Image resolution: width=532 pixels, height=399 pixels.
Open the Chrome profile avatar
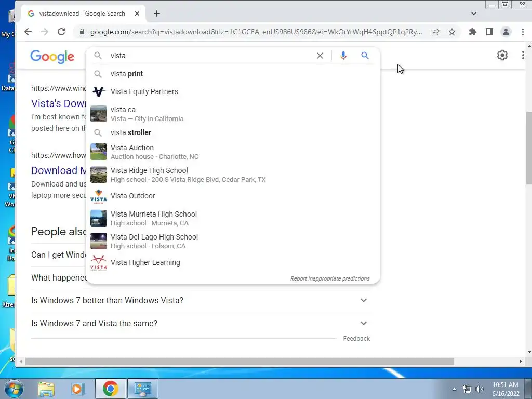(506, 32)
